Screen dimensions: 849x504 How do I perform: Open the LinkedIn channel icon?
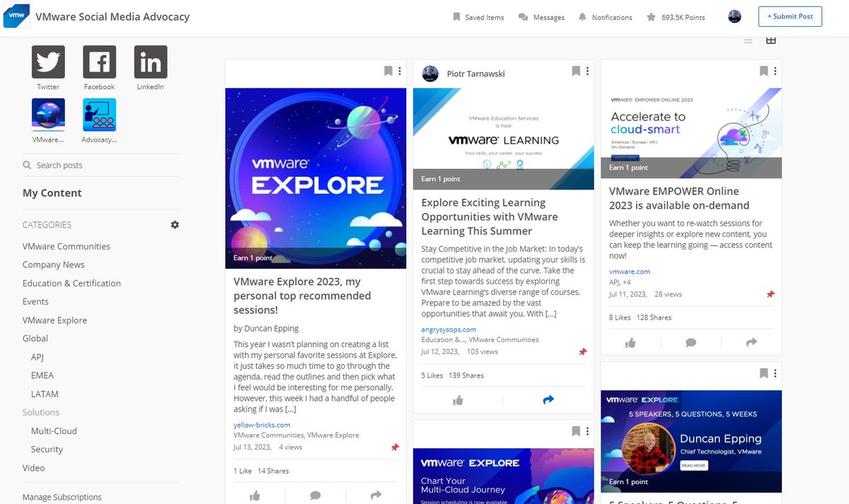(x=151, y=62)
